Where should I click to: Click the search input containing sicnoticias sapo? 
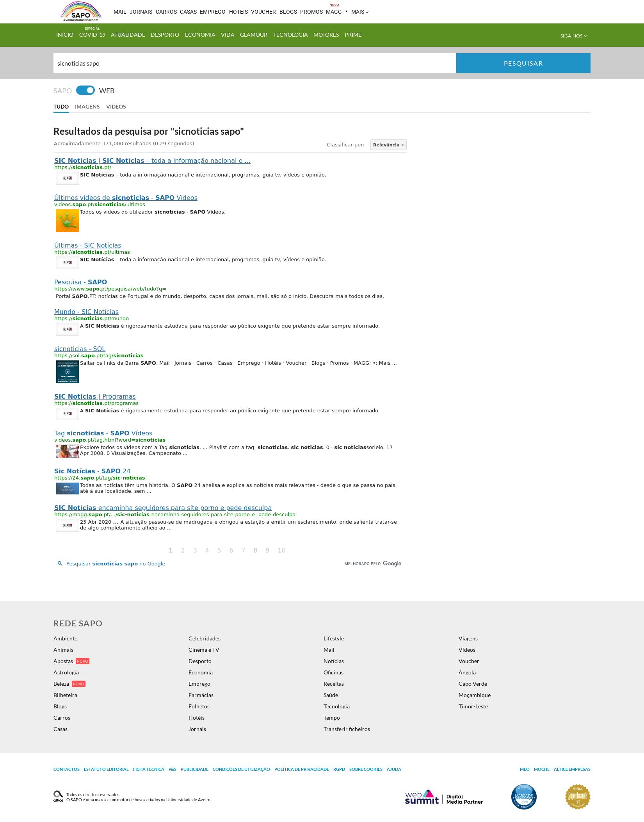coord(254,63)
